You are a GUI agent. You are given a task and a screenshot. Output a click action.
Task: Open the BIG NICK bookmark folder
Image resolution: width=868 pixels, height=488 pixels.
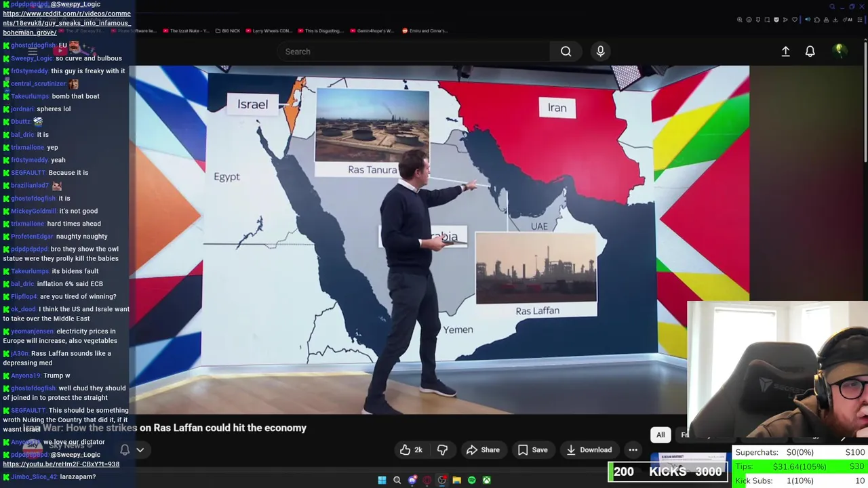point(227,30)
